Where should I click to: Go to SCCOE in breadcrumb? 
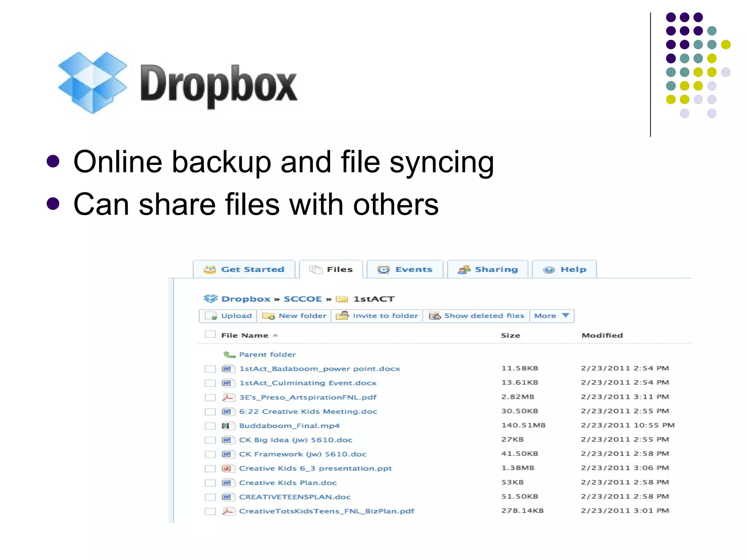point(303,299)
